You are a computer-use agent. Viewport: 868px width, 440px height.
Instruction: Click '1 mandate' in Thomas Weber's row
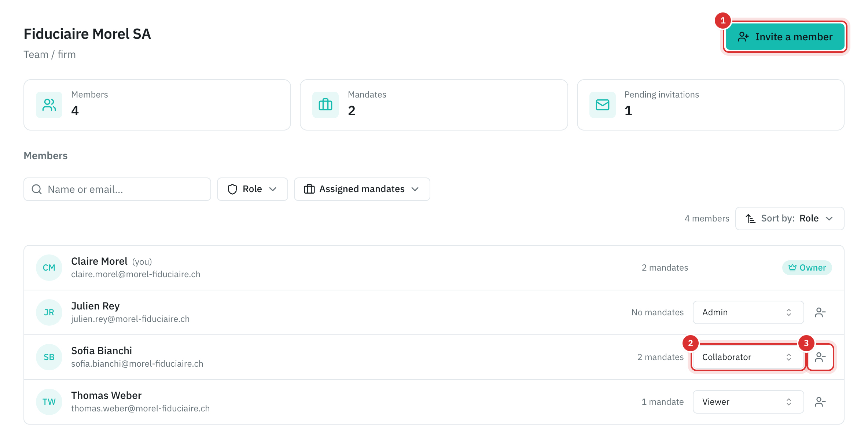tap(663, 402)
